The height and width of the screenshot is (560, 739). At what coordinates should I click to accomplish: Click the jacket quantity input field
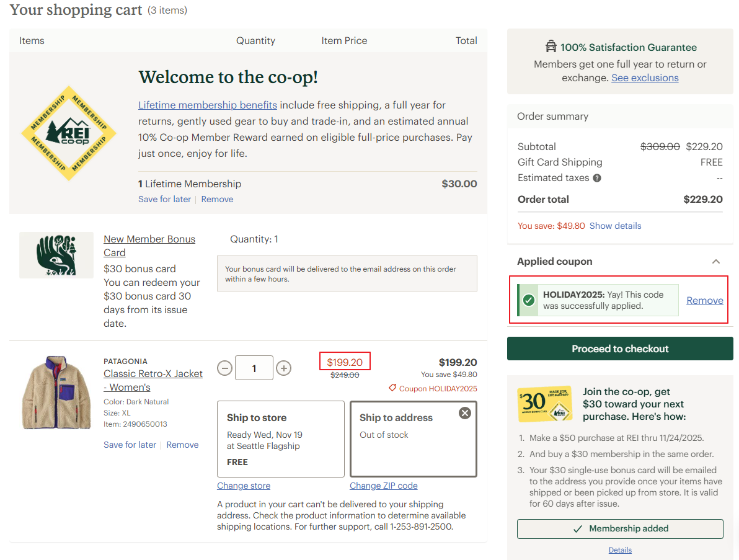tap(254, 368)
